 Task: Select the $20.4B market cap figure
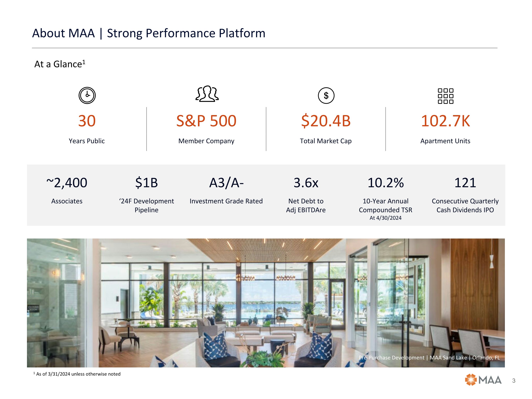[x=326, y=121]
